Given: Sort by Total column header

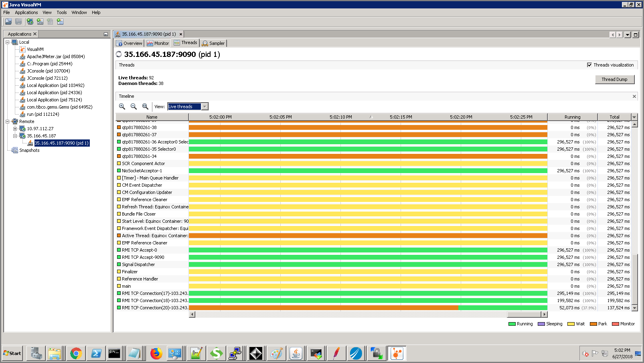Looking at the screenshot, I should [x=614, y=117].
